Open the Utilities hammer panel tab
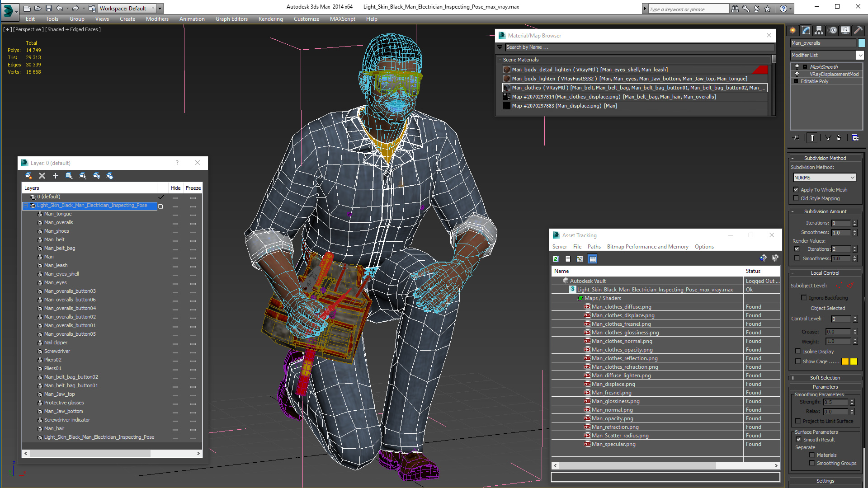 click(858, 30)
